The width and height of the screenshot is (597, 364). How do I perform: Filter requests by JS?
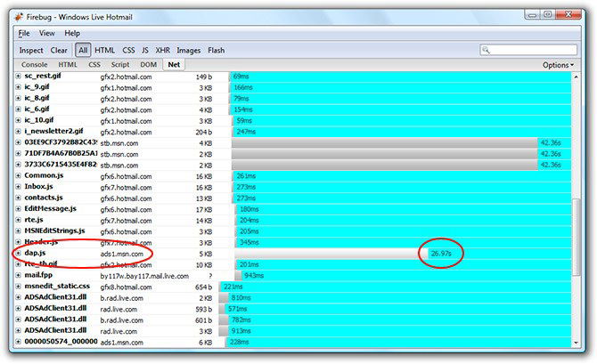[x=145, y=50]
